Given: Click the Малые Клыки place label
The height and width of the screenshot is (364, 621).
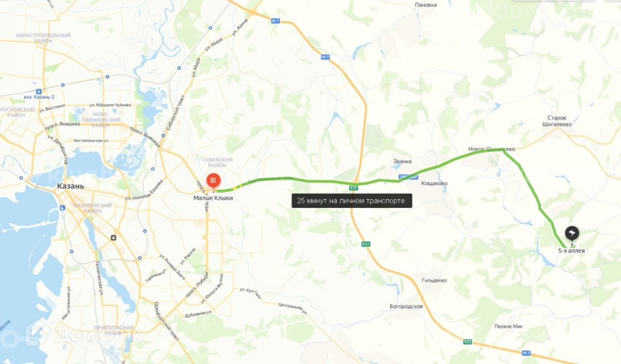Looking at the screenshot, I should pos(214,198).
